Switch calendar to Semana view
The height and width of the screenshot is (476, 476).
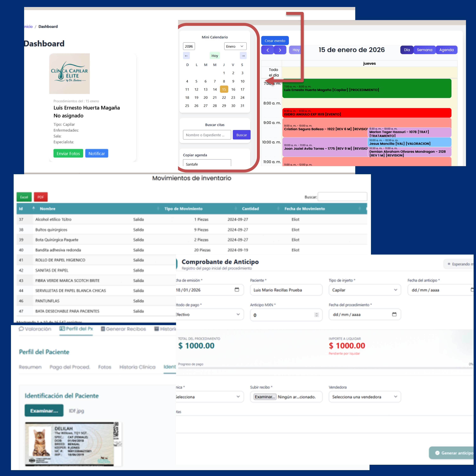(424, 50)
